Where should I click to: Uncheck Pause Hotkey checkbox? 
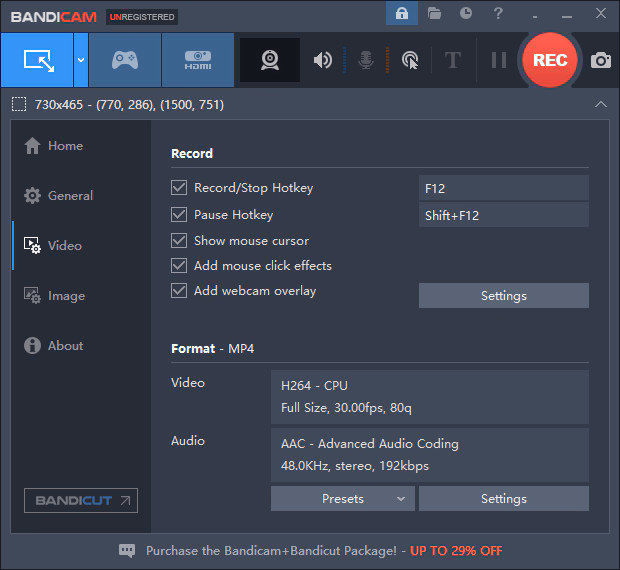pyautogui.click(x=179, y=215)
